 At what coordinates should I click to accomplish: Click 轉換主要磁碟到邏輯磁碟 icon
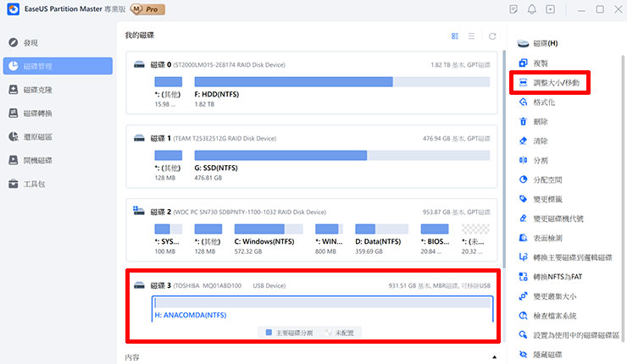(x=523, y=257)
